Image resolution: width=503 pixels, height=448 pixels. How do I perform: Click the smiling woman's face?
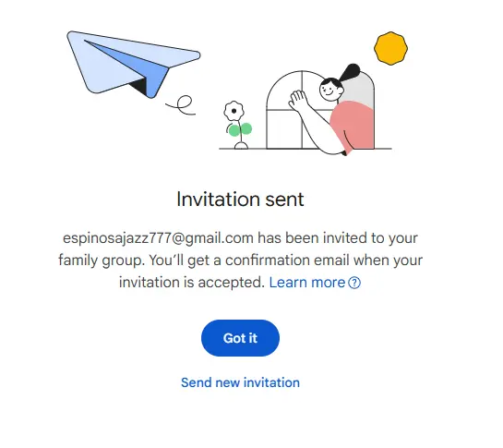click(330, 90)
